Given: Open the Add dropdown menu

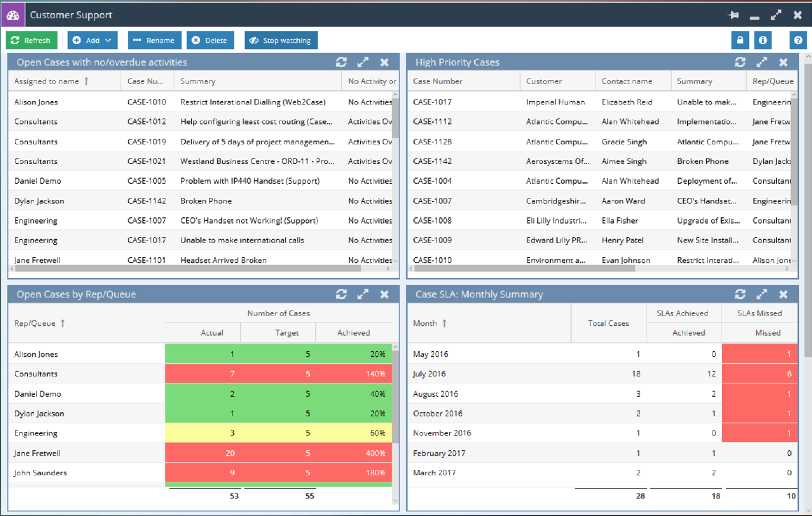Looking at the screenshot, I should coord(92,40).
